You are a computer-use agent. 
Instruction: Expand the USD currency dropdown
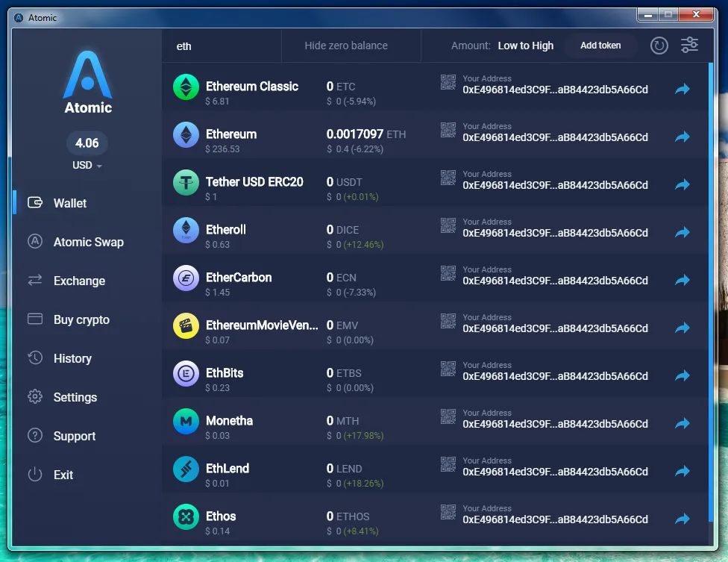click(x=87, y=165)
